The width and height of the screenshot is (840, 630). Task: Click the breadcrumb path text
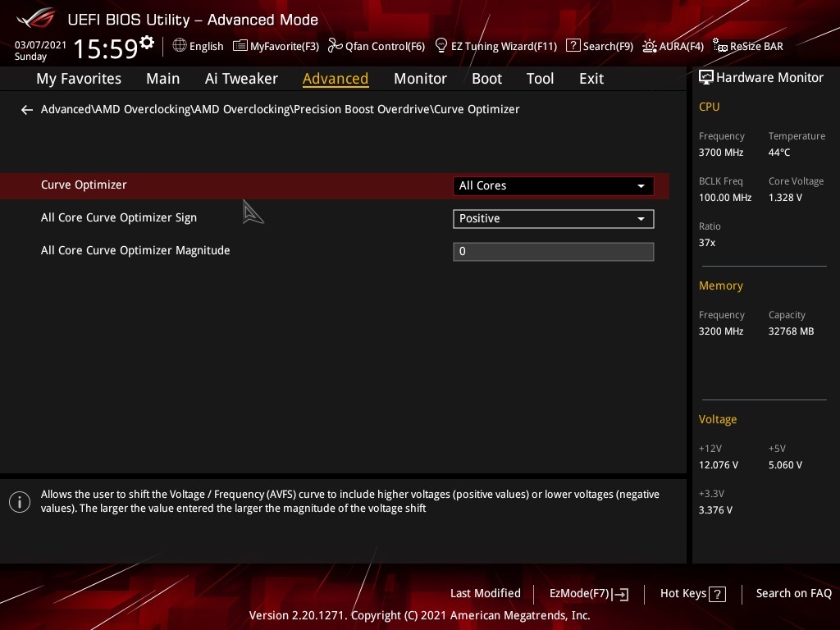pos(281,109)
